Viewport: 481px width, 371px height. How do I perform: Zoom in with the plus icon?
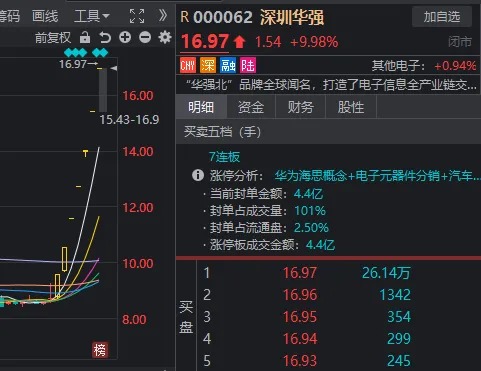(x=125, y=37)
